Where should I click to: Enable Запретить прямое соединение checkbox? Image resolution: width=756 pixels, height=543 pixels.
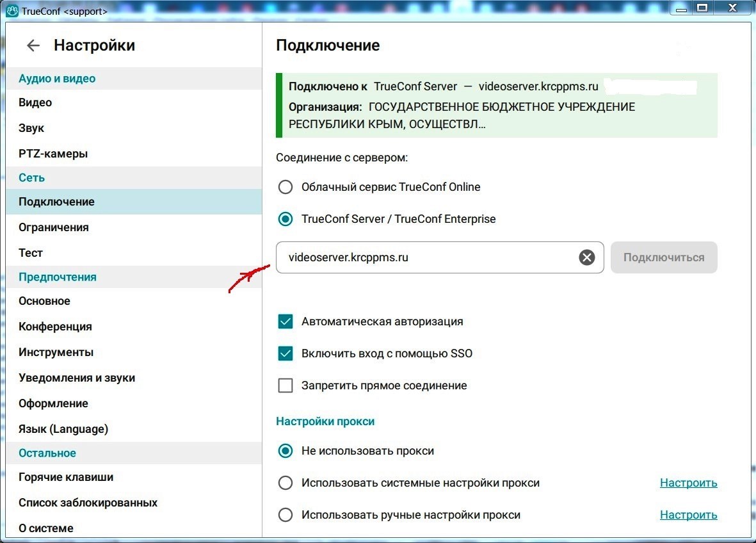coord(286,385)
